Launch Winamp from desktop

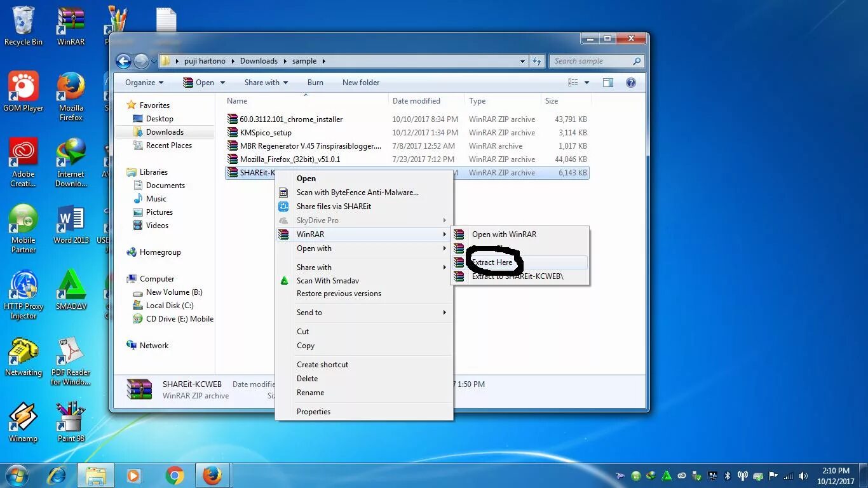(24, 423)
